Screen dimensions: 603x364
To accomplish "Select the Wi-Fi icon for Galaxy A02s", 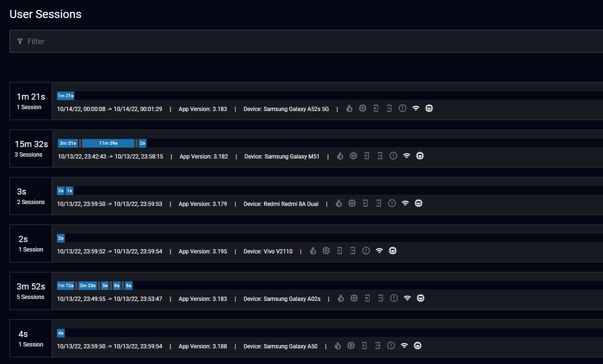I will [407, 298].
